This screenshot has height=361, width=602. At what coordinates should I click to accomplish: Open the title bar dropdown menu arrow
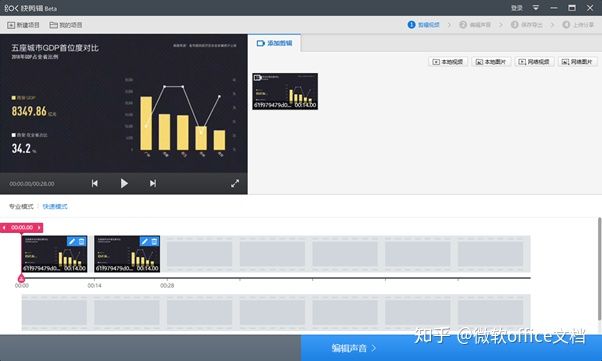(536, 8)
